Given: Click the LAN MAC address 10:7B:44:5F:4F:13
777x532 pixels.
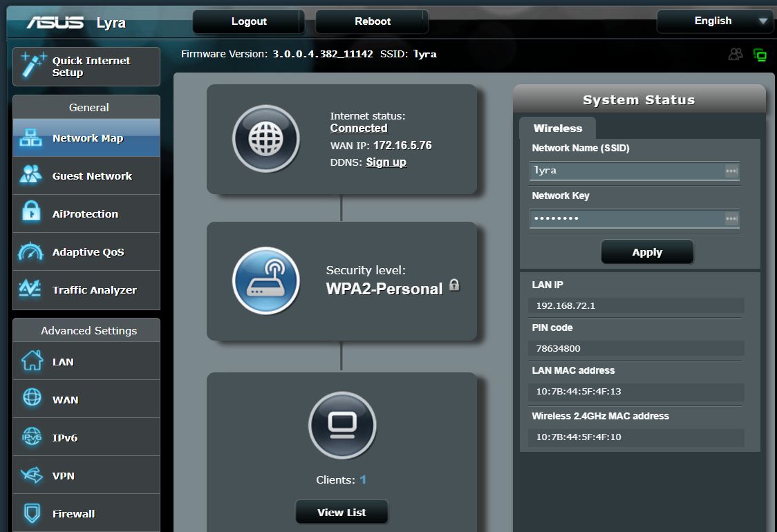Looking at the screenshot, I should click(579, 391).
